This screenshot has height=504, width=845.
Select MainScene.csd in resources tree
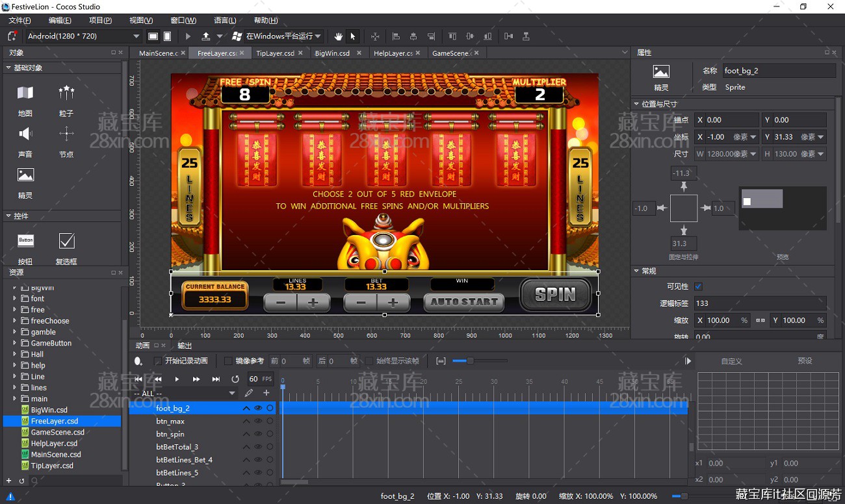pos(56,455)
